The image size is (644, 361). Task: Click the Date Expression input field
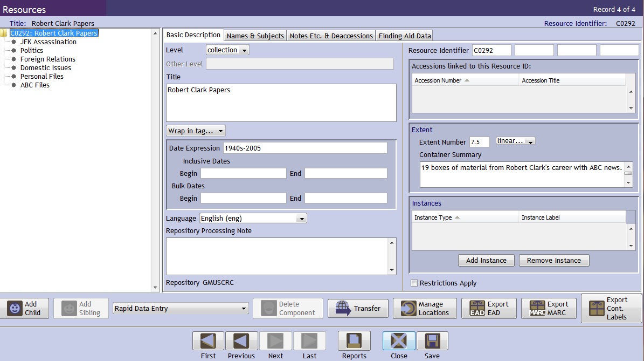(304, 148)
